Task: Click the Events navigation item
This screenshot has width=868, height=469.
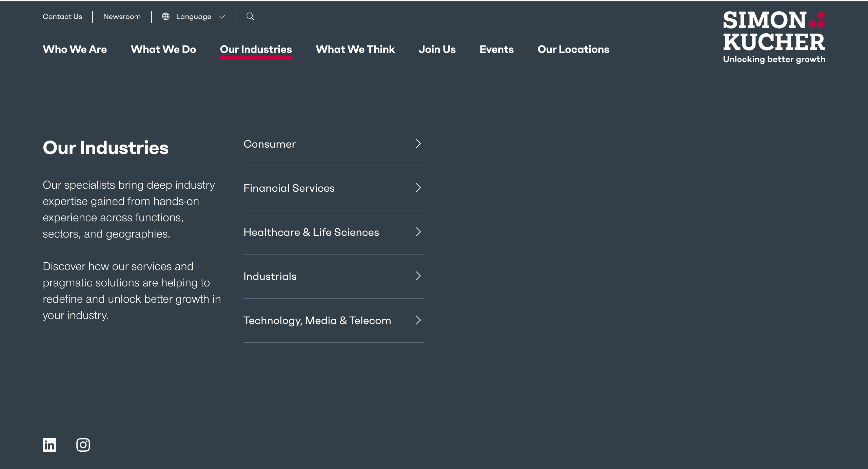Action: (x=497, y=49)
